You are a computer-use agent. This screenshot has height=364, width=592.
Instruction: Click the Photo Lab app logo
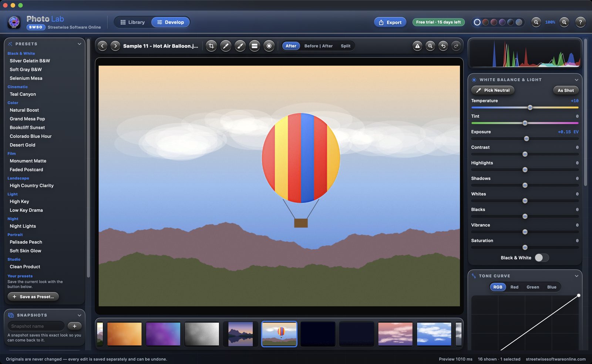14,22
